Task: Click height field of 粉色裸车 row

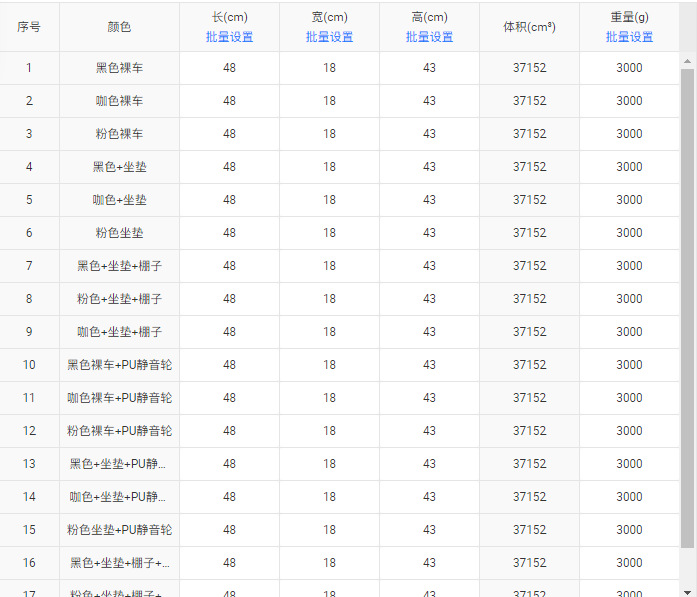Action: [429, 134]
